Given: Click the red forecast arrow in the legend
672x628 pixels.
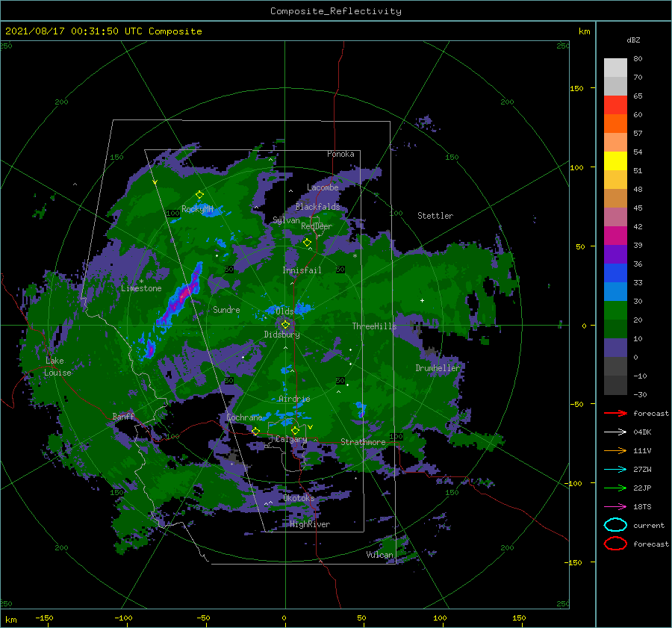Looking at the screenshot, I should [x=615, y=413].
